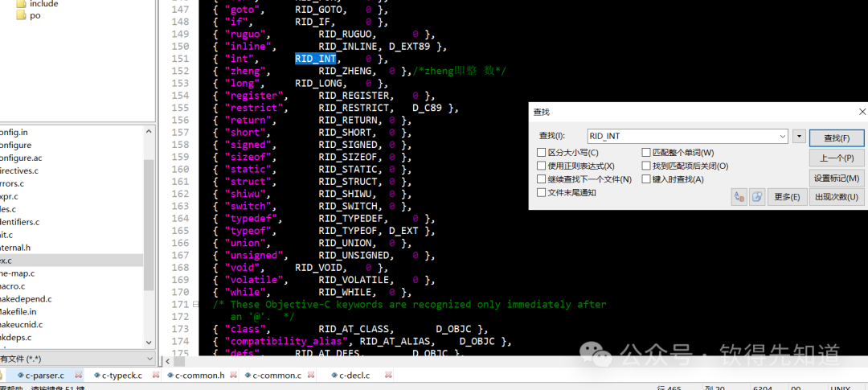The image size is (868, 390).
Task: Toggle 找到匹配项后关闭(O) checkbox
Action: tap(646, 166)
